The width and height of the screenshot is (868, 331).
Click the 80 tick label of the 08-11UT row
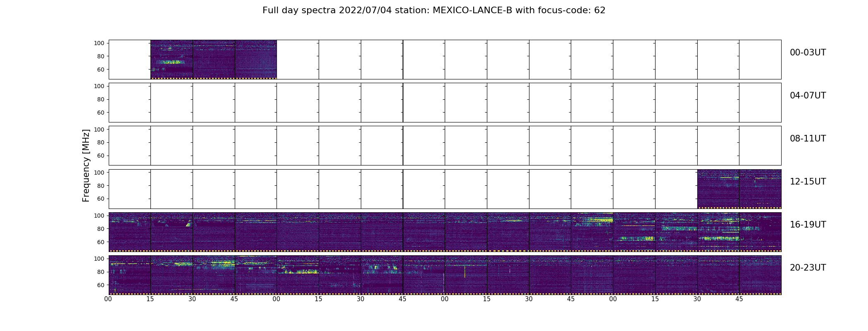(101, 142)
